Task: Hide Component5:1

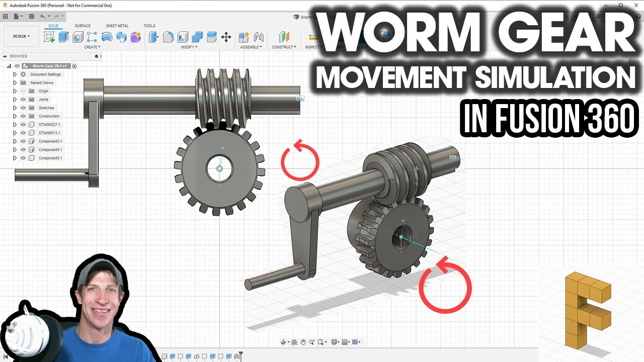Action: (23, 158)
